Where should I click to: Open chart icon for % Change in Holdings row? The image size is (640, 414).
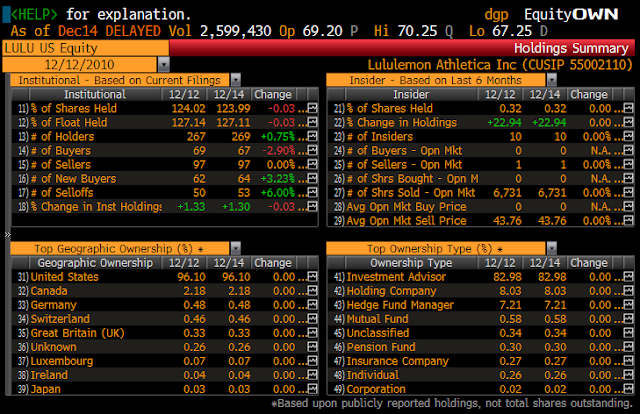629,122
